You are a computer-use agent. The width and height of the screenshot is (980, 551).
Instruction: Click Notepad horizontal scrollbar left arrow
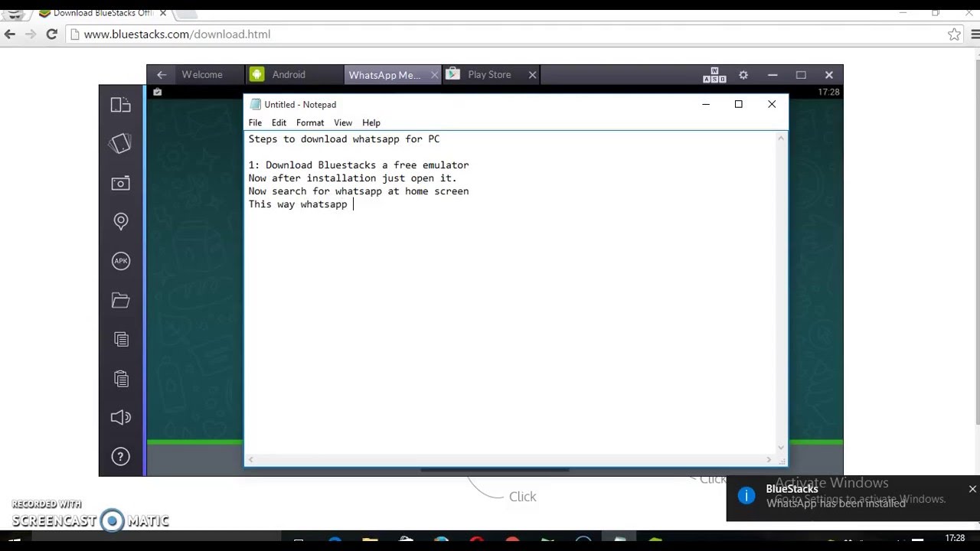[251, 460]
